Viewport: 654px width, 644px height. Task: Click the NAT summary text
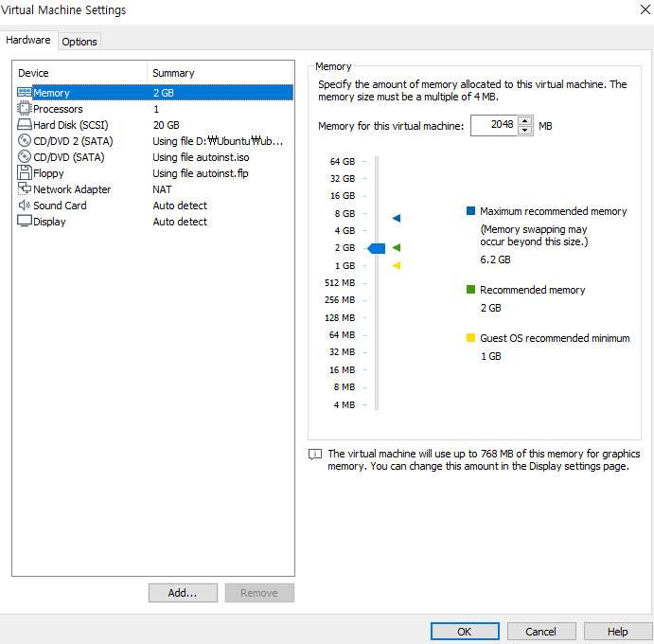[x=162, y=189]
